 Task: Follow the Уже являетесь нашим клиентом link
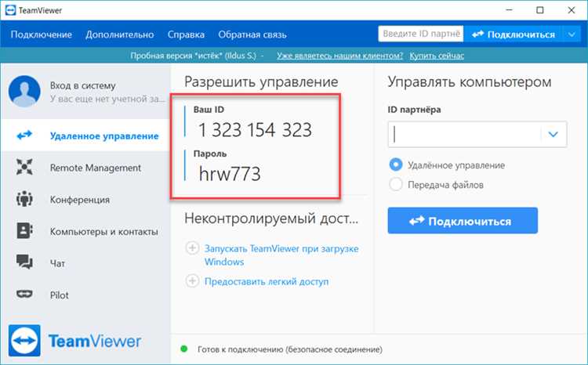coord(339,56)
